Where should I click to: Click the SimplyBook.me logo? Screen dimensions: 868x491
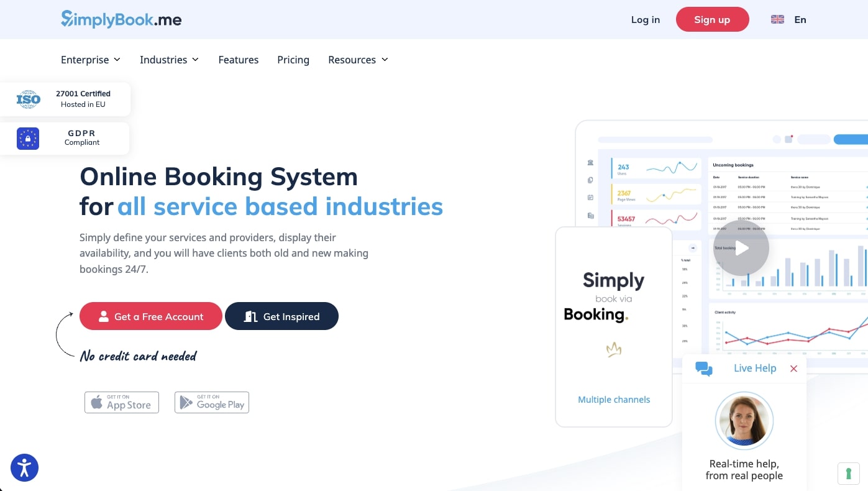click(x=121, y=19)
